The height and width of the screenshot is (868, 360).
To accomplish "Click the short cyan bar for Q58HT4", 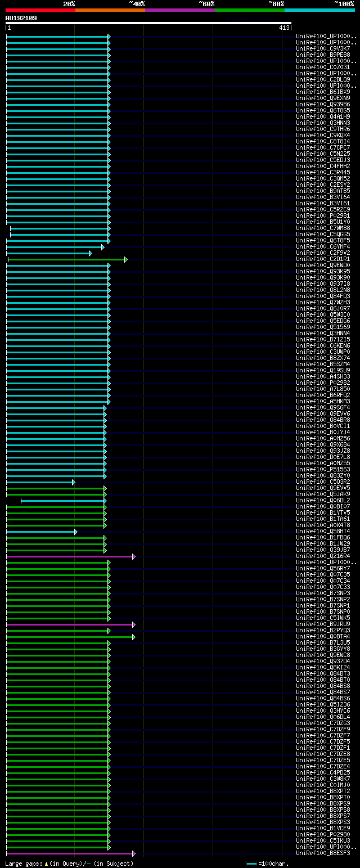I will point(42,532).
